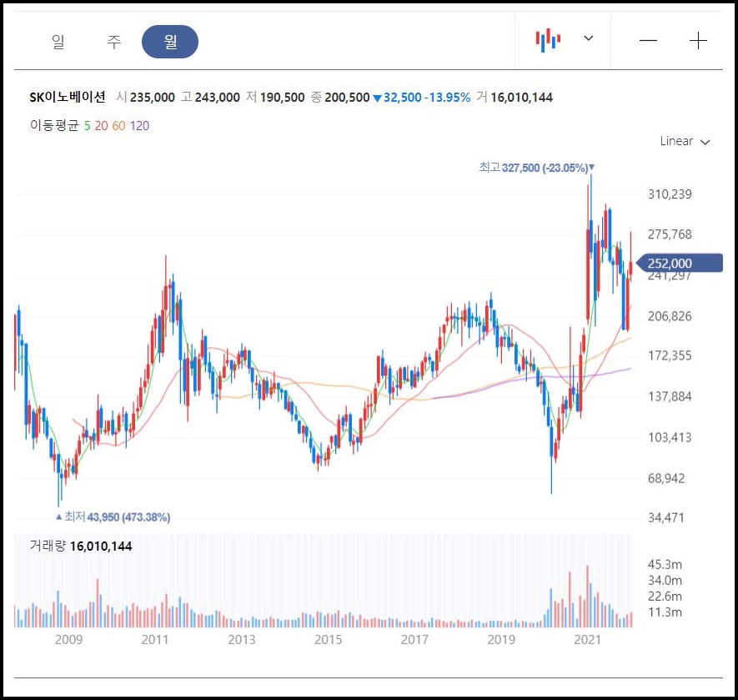The height and width of the screenshot is (700, 738).
Task: Switch to the daily 일 chart tab
Action: coord(58,42)
